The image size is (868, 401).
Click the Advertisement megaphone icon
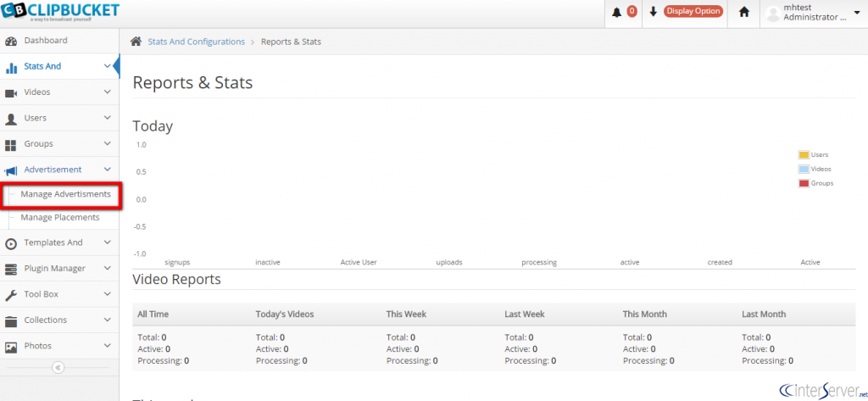point(10,170)
